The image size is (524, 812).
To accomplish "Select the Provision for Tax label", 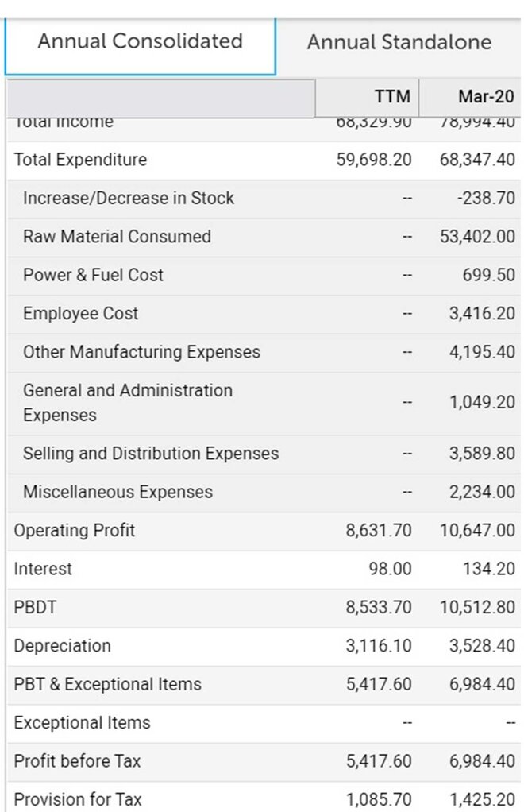I will tap(78, 799).
